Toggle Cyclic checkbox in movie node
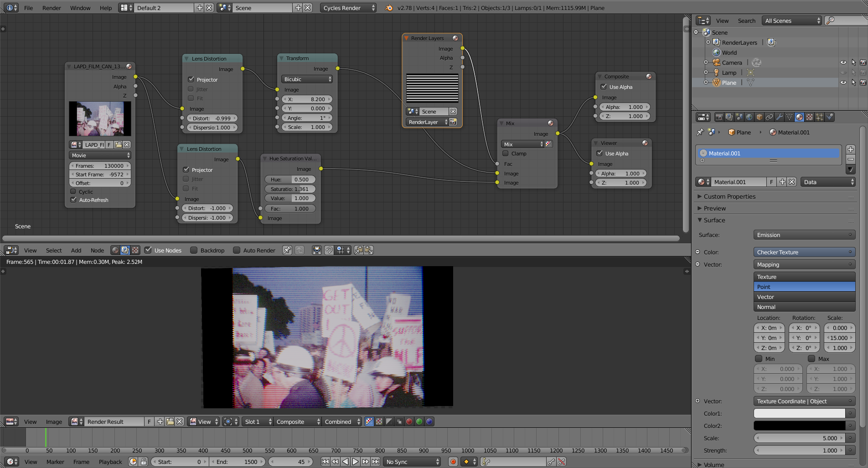 73,191
